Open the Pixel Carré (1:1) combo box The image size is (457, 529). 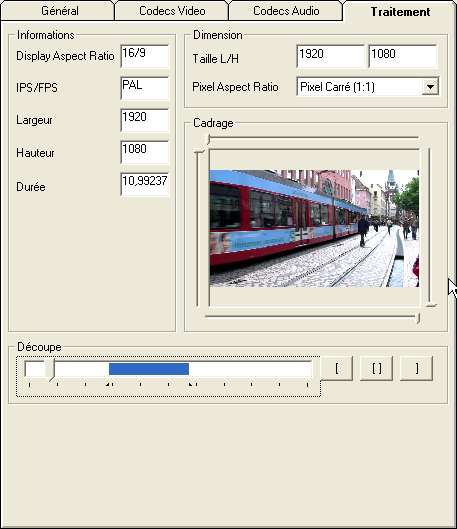point(368,87)
